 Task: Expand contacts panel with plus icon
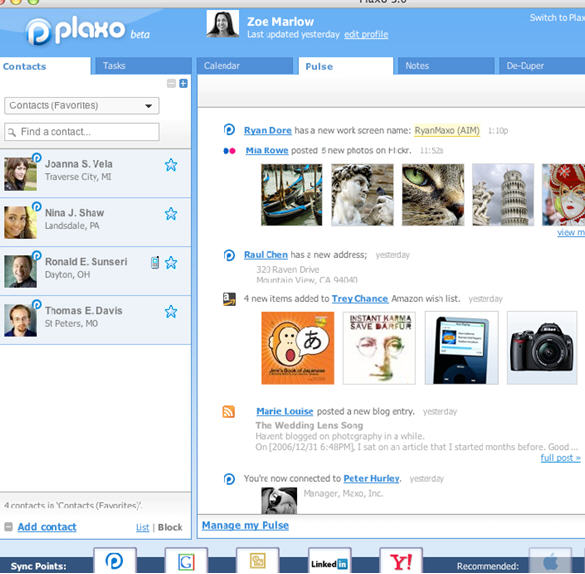click(x=183, y=84)
